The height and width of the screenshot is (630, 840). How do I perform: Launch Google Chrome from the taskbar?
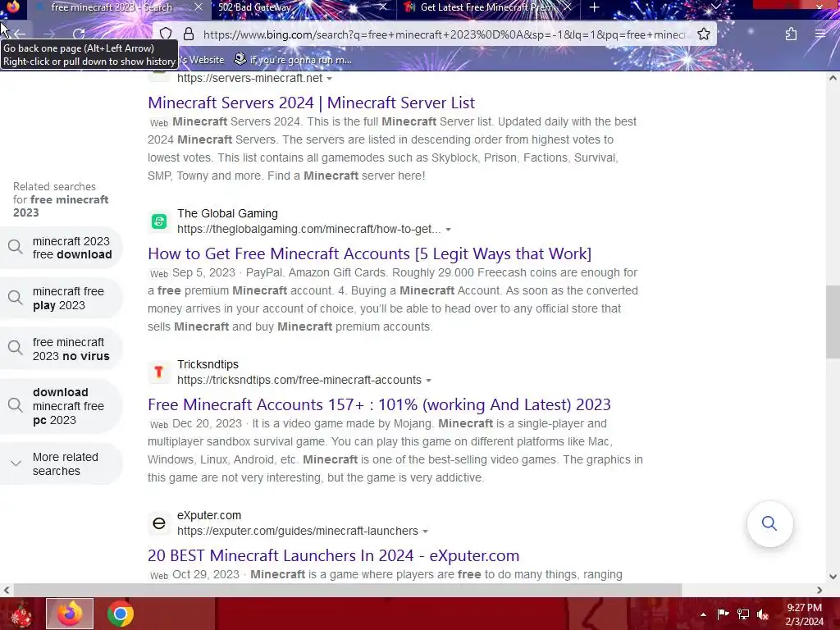point(120,614)
